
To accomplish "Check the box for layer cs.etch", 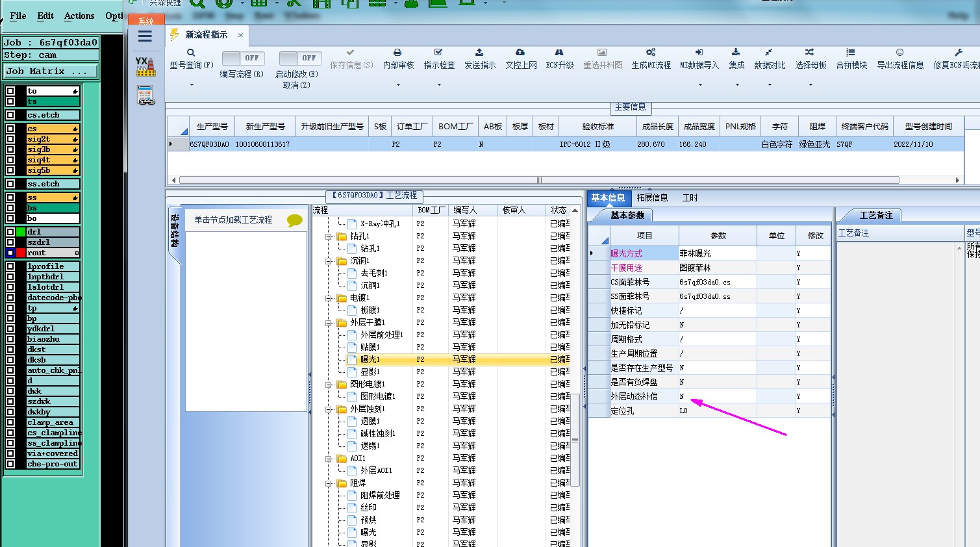I will click(x=10, y=115).
